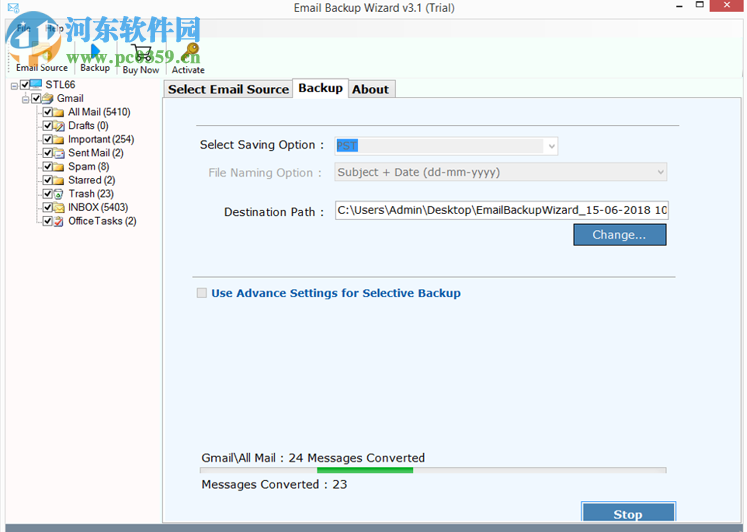Uncheck the Trash (23) checkbox

click(48, 194)
